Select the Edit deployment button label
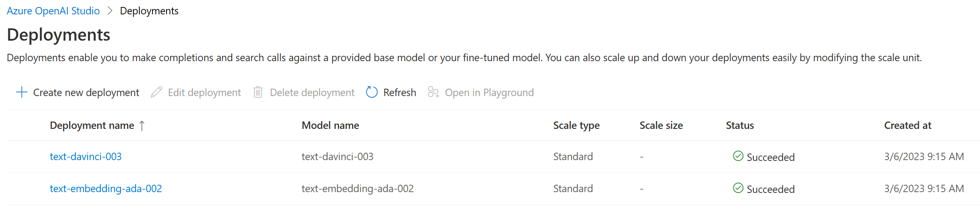 [x=204, y=92]
